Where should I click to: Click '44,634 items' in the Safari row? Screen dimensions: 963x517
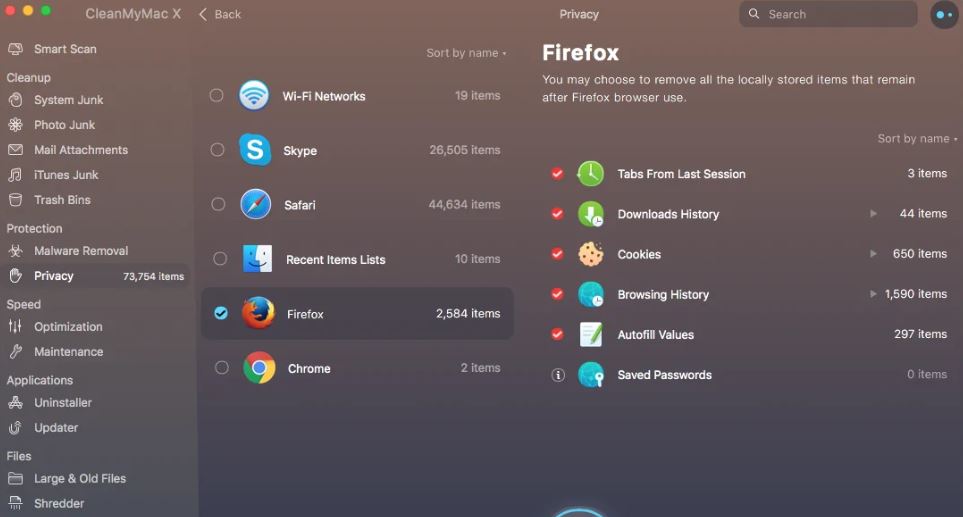tap(464, 204)
